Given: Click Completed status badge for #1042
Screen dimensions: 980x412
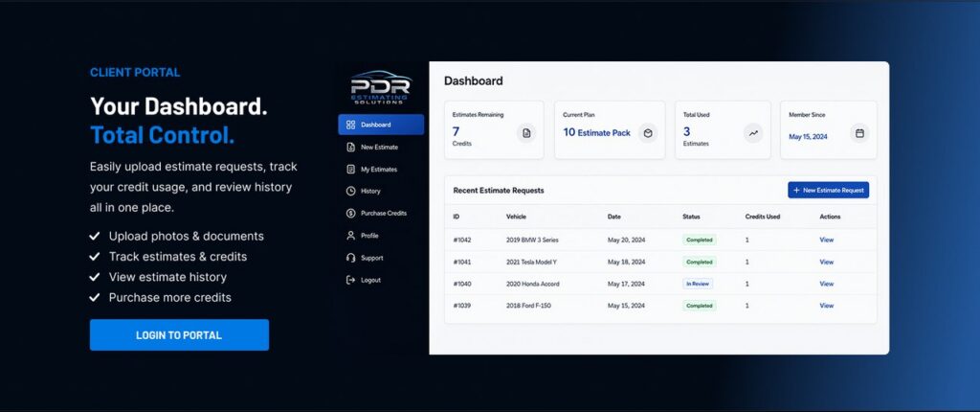Looking at the screenshot, I should 699,240.
